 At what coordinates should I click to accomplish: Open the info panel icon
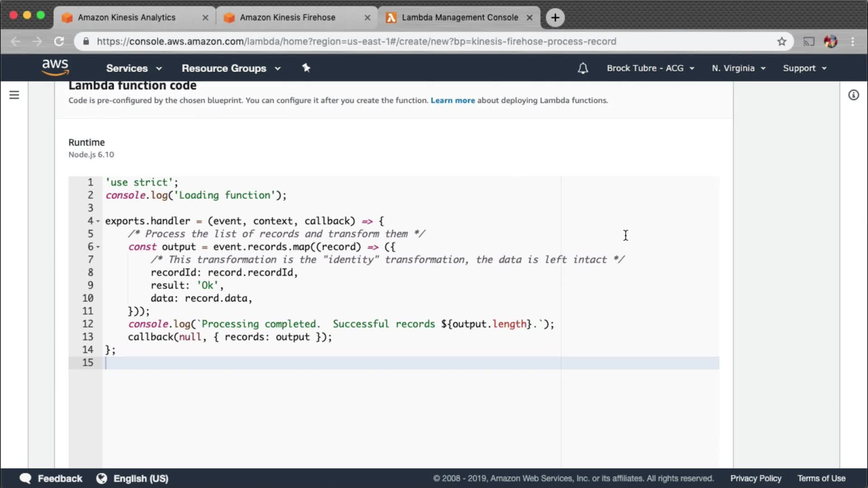(853, 95)
